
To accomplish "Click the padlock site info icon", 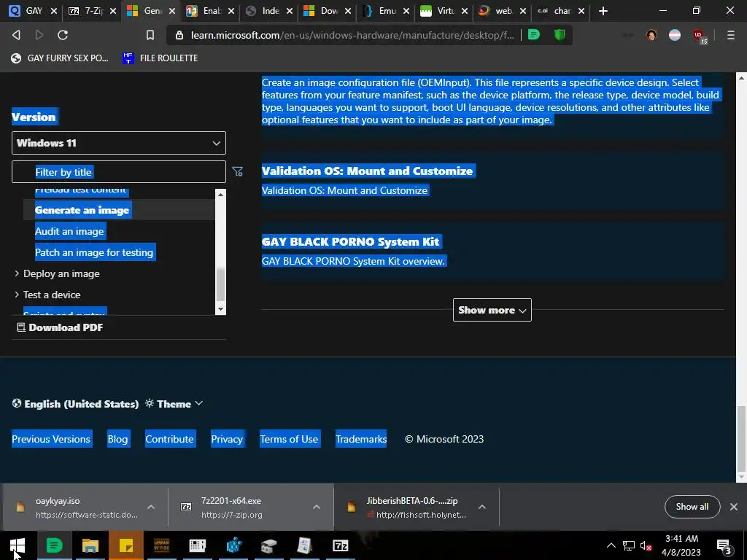I will pos(179,35).
